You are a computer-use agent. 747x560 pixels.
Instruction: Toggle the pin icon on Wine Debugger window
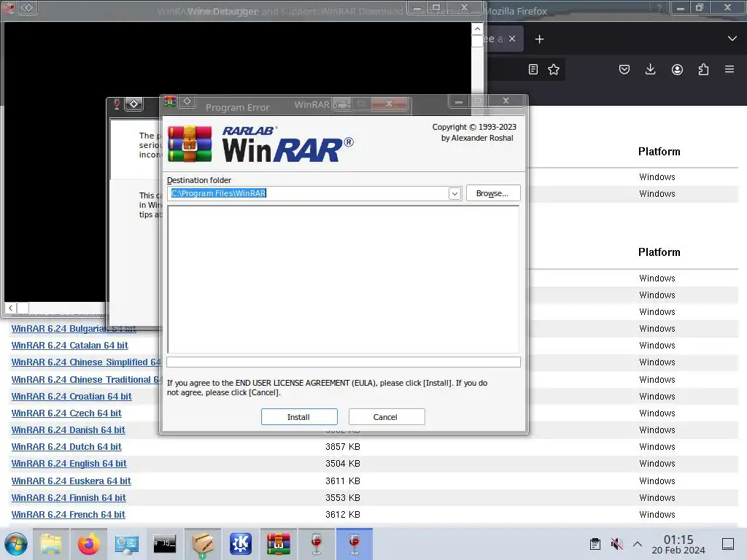click(x=28, y=7)
